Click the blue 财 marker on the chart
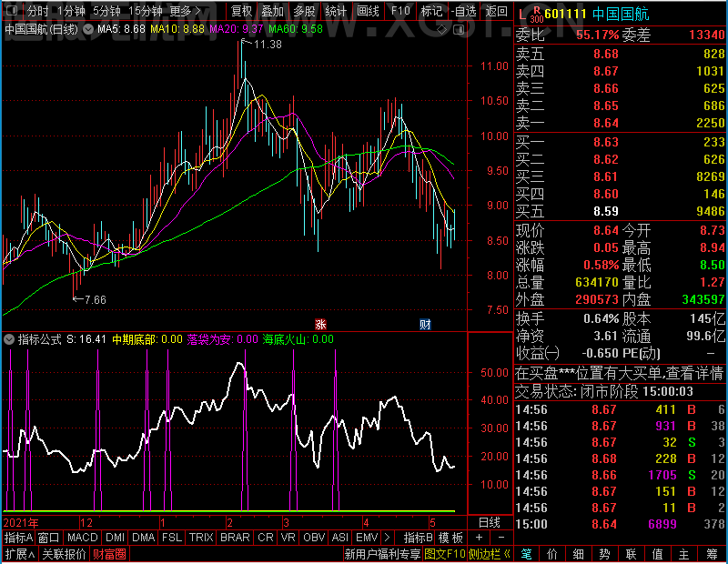 [x=425, y=324]
